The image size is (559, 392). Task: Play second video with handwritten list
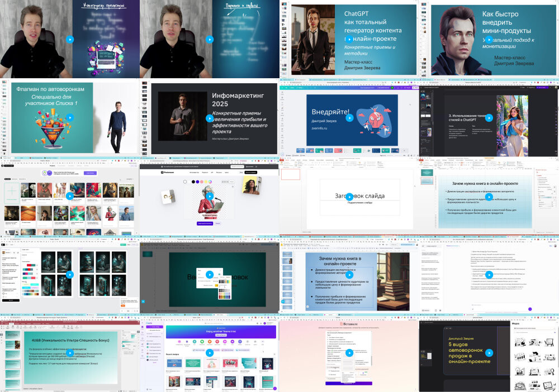point(209,39)
